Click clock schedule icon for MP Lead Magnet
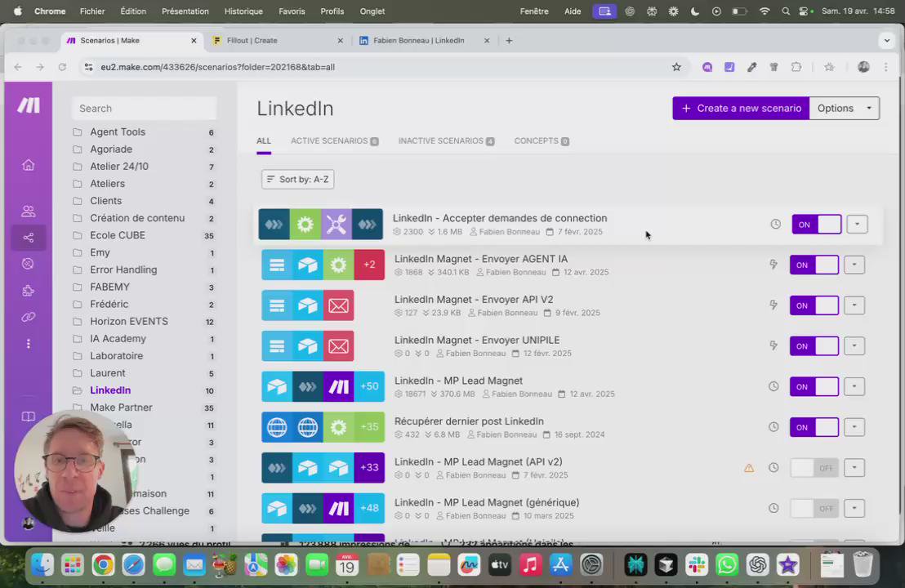The height and width of the screenshot is (588, 905). coord(773,386)
